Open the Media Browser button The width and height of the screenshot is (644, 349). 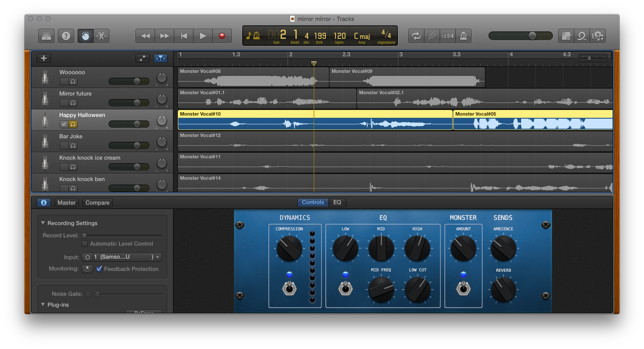pos(598,36)
